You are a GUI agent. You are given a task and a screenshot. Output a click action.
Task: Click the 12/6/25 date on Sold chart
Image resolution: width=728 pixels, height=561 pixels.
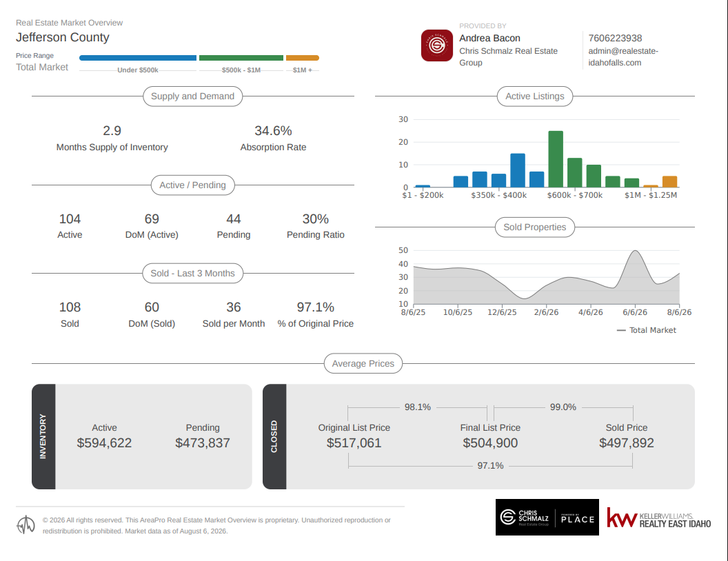point(502,312)
